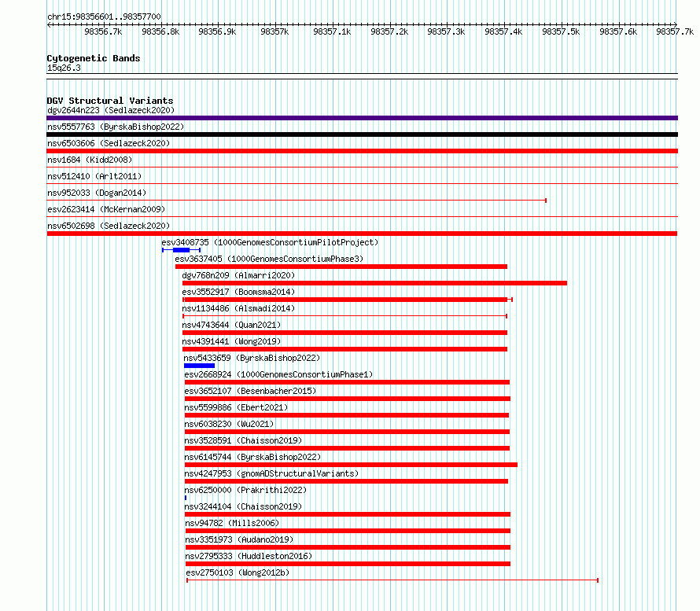
Task: Open nsv6502698 (Sedlazeck2020) variant label
Action: 109,226
